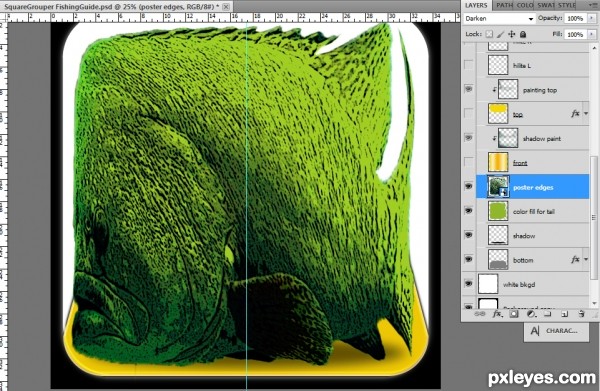The height and width of the screenshot is (391, 600).
Task: Hide the color fill for tail layer
Action: click(468, 211)
